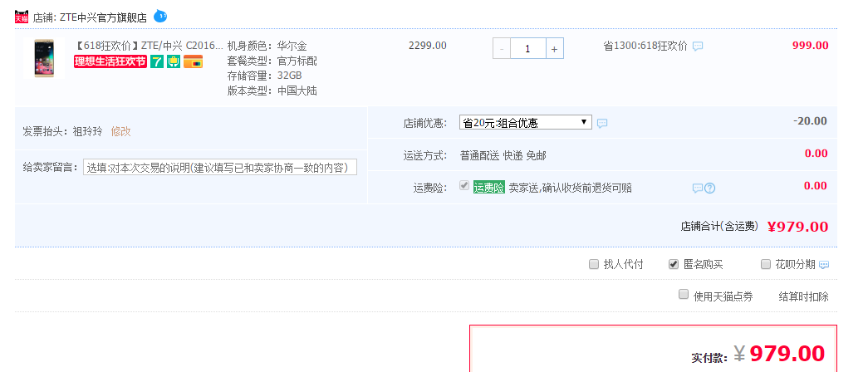Click the -20.00 discount amount

(810, 120)
